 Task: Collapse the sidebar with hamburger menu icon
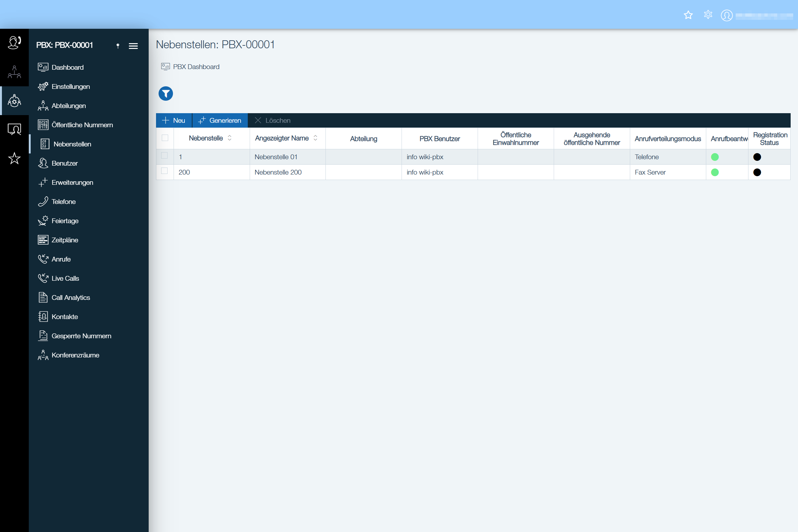coord(133,46)
